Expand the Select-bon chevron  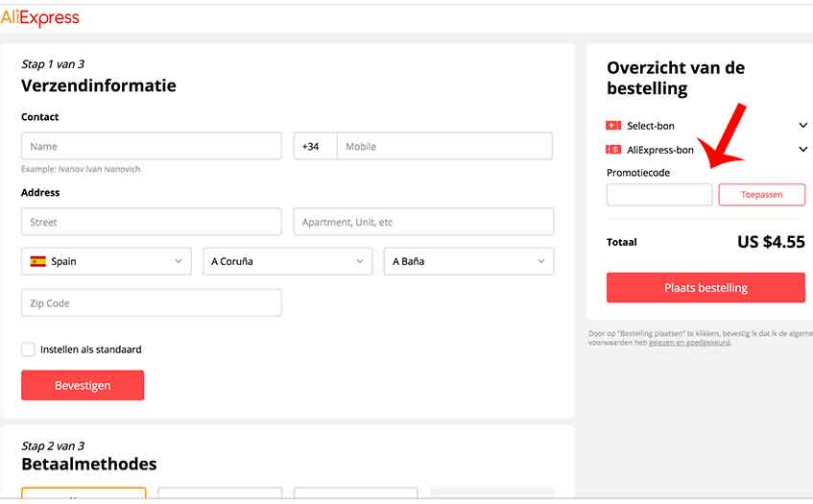[x=802, y=126]
